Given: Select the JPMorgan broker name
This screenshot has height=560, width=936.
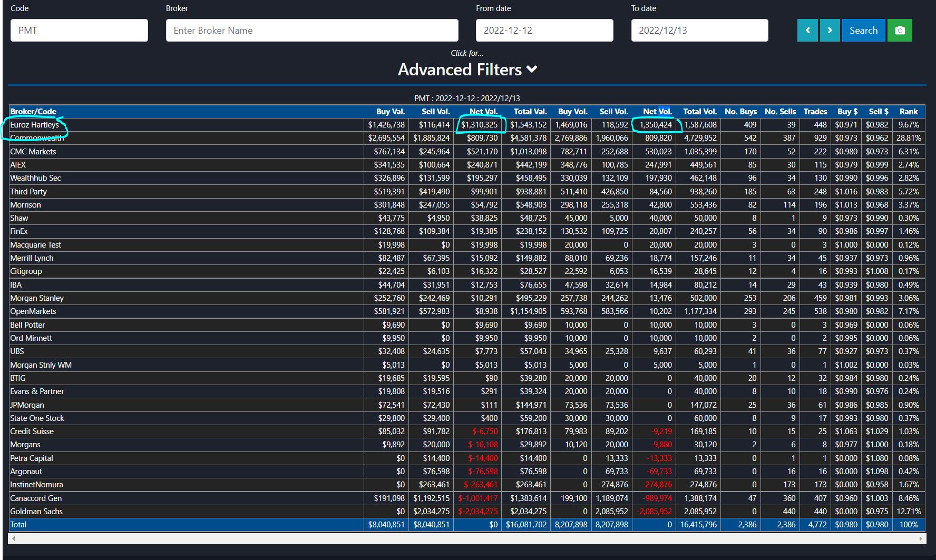Looking at the screenshot, I should click(x=27, y=405).
